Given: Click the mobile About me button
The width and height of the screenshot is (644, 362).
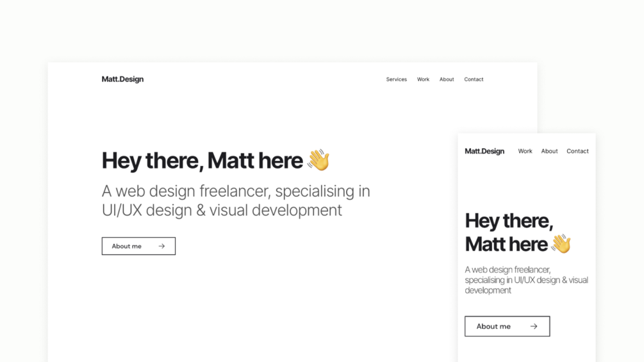Looking at the screenshot, I should click(x=508, y=326).
